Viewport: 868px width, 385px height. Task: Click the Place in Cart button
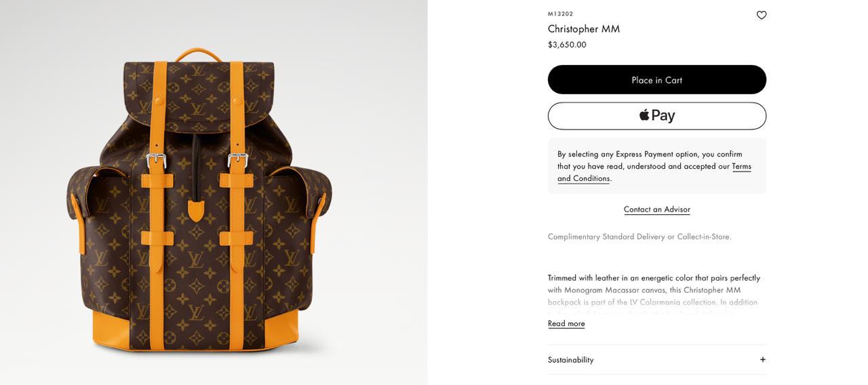point(656,80)
